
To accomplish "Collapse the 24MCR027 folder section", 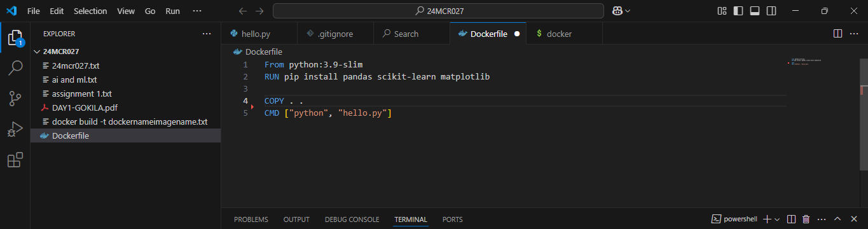I will coord(125,52).
